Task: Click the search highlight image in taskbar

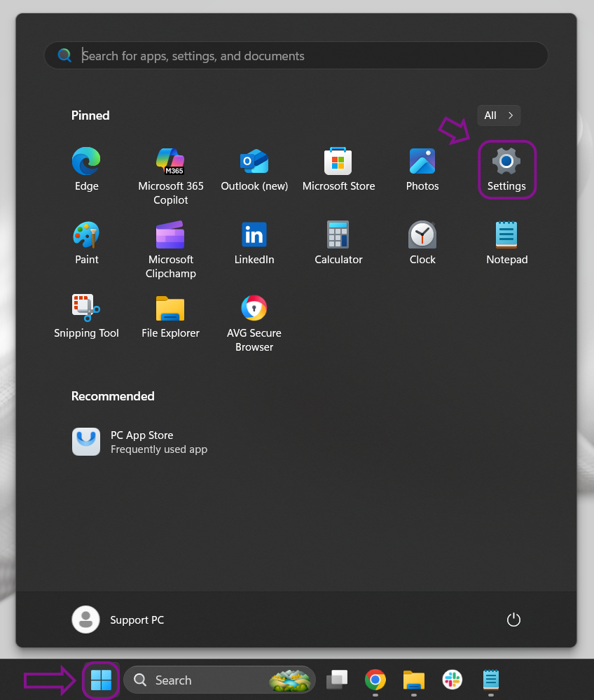Action: click(x=289, y=681)
